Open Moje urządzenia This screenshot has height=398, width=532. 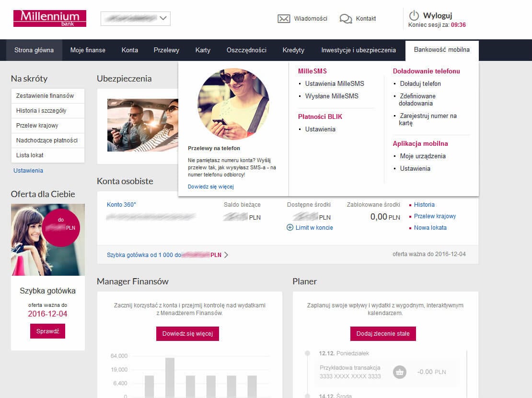(x=423, y=156)
